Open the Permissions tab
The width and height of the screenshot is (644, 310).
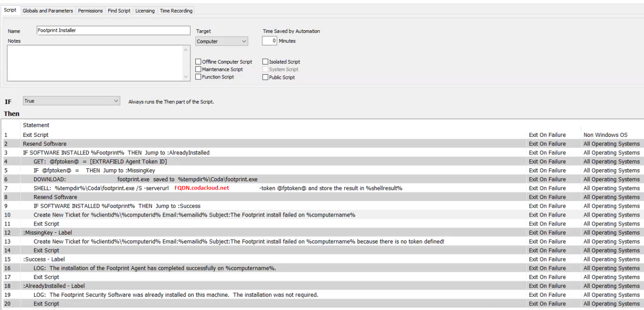(x=90, y=10)
